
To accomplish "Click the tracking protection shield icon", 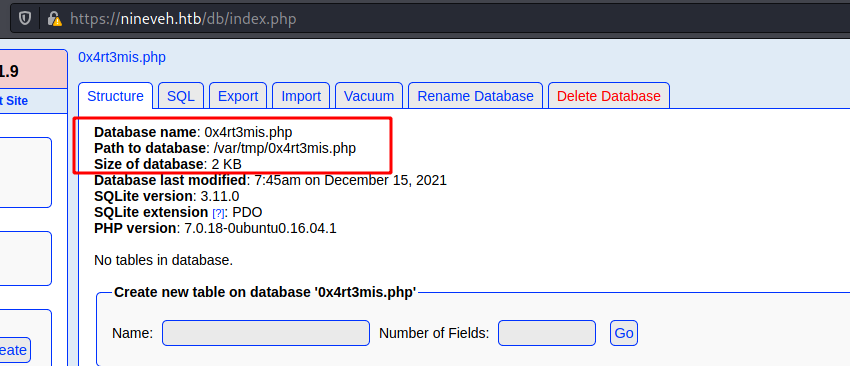I will click(25, 18).
